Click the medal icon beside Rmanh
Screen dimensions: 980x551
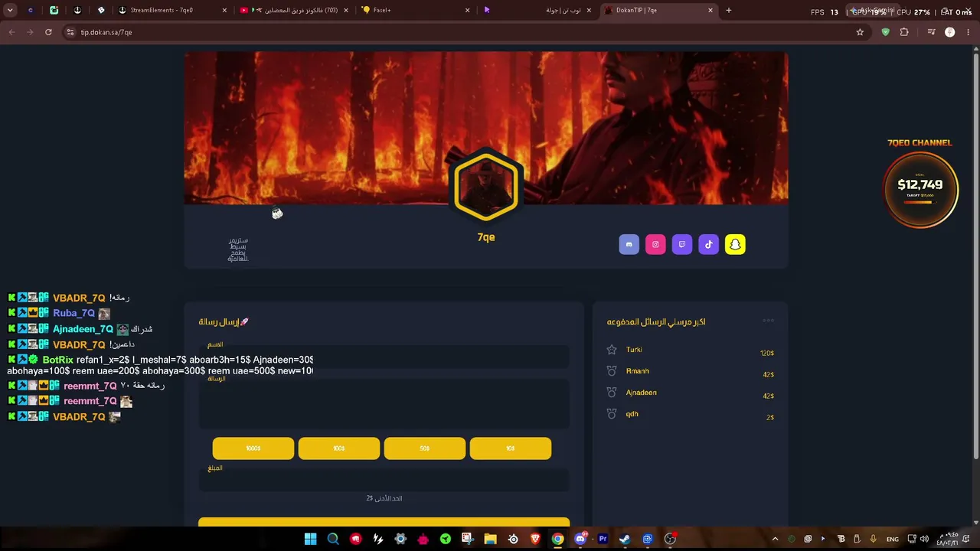(x=612, y=371)
